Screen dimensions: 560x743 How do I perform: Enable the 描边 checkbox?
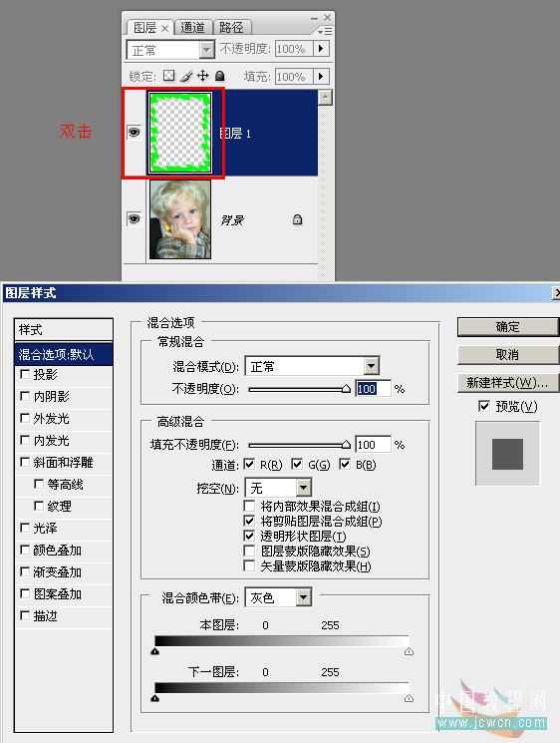pyautogui.click(x=25, y=615)
